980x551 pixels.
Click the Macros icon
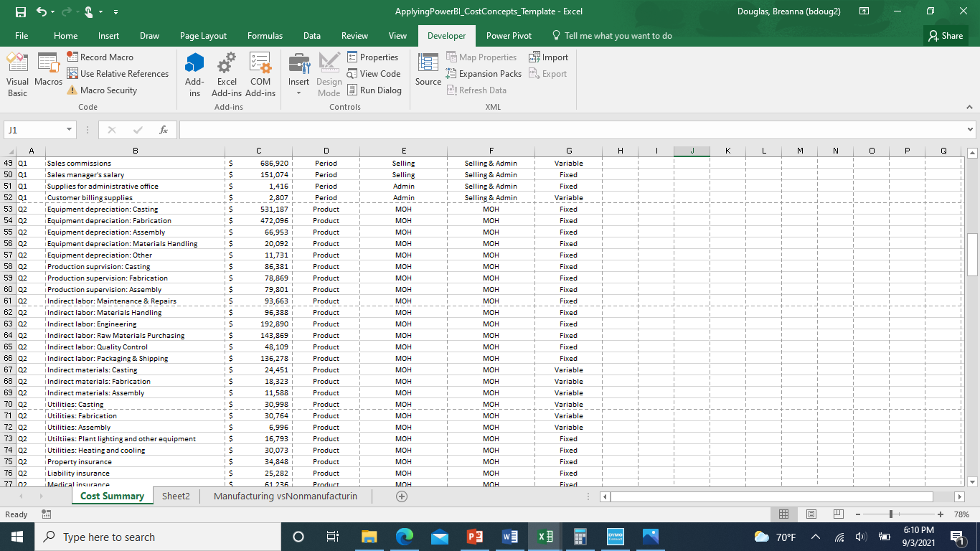point(47,73)
